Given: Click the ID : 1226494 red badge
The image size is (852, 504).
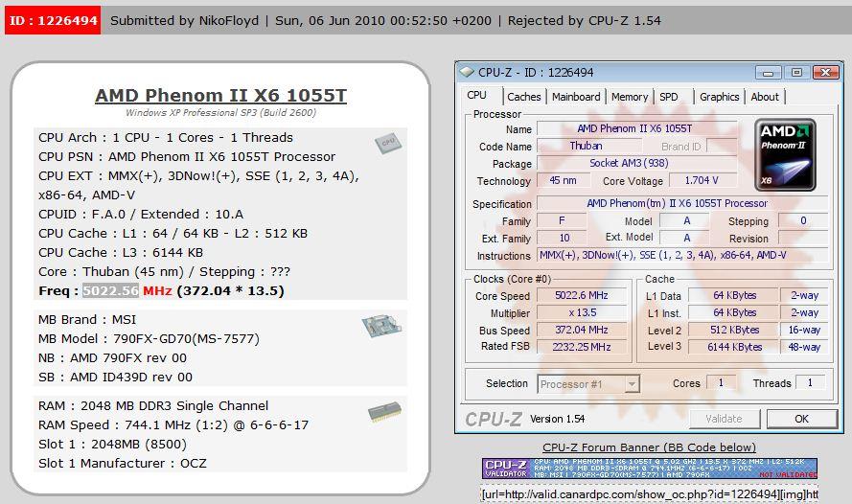Looking at the screenshot, I should click(53, 21).
